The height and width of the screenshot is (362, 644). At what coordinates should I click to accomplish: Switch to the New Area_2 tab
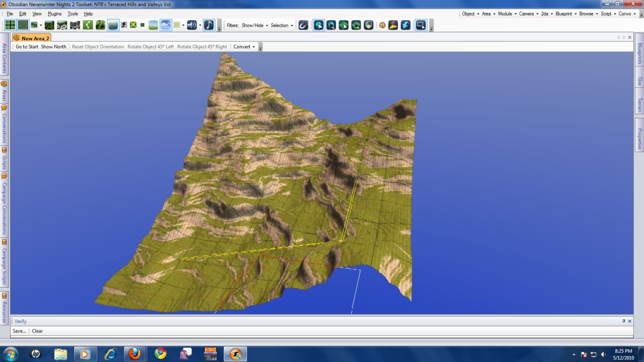click(x=35, y=38)
